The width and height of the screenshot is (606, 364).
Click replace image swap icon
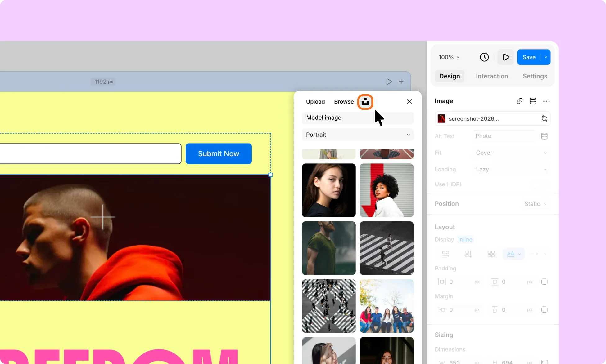(544, 118)
